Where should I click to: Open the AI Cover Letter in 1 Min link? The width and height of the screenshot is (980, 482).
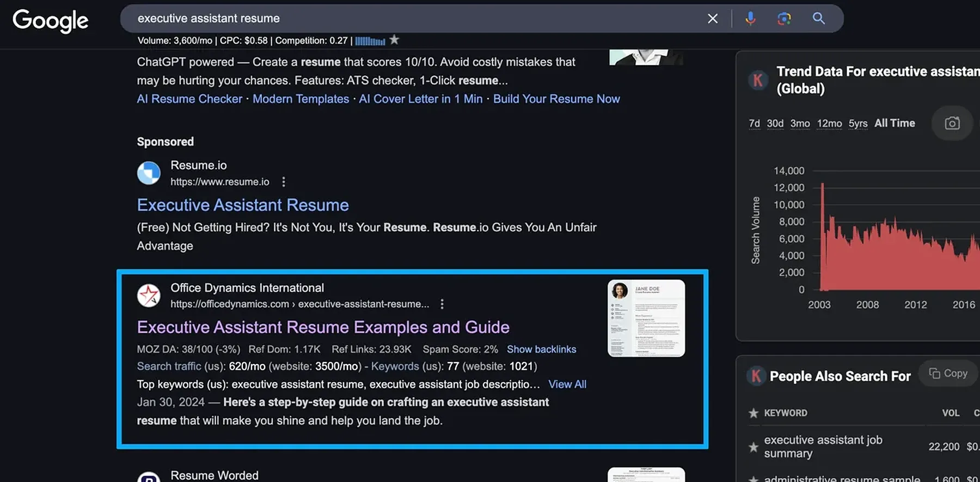point(421,99)
